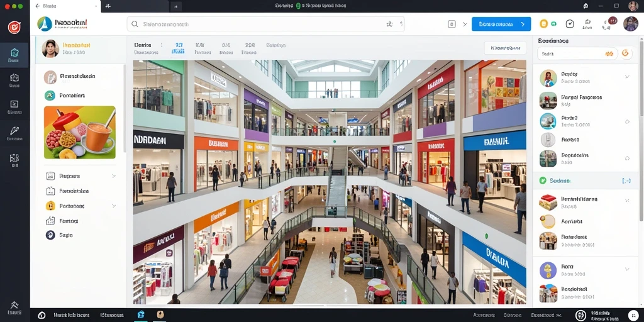644x322 pixels.
Task: Click the blue button with arrow in top bar
Action: tap(501, 25)
